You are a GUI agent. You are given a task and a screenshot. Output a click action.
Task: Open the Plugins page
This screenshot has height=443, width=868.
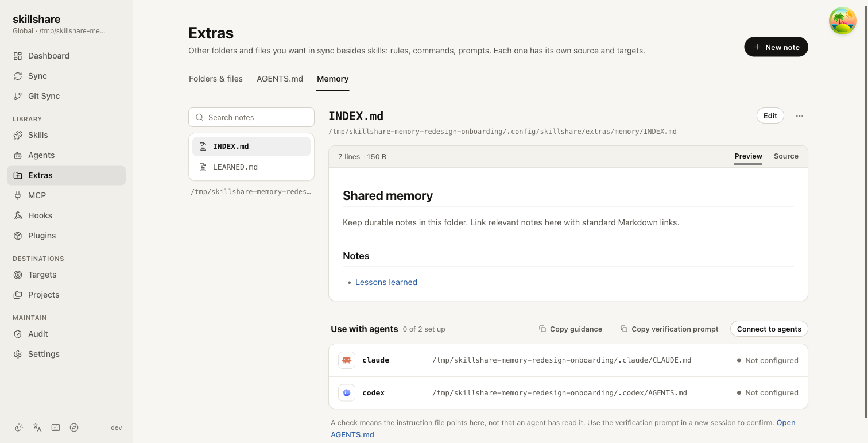click(x=66, y=236)
